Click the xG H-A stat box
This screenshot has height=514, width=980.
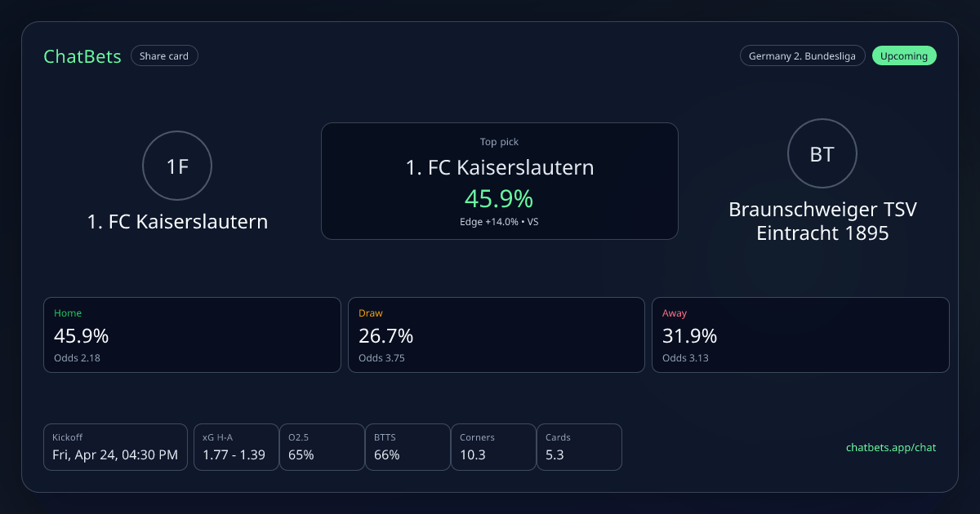(235, 447)
